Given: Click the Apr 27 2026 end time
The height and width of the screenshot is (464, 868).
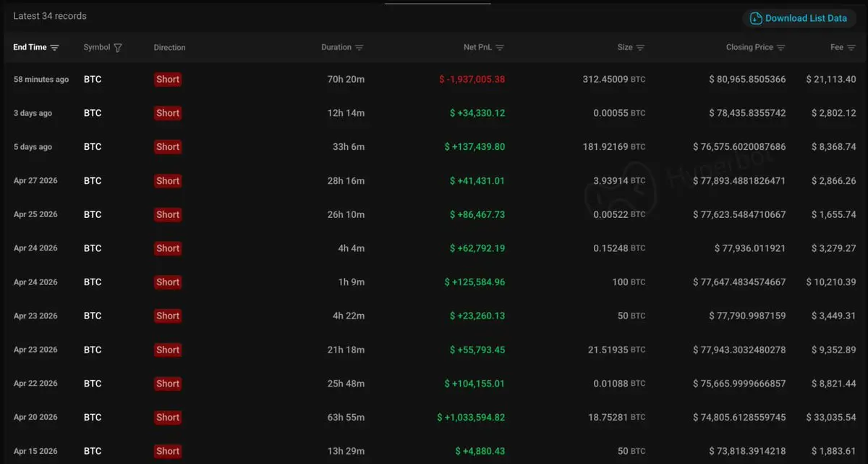Looking at the screenshot, I should pos(35,181).
